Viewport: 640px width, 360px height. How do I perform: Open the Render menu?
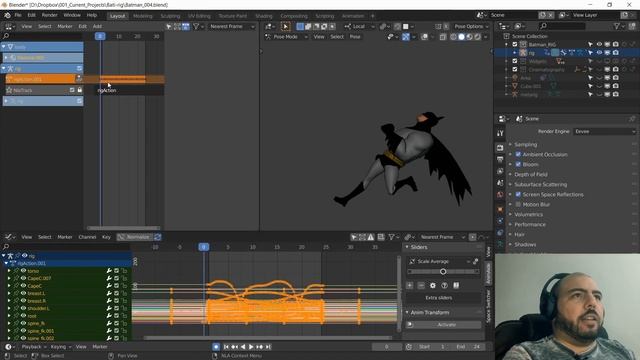pos(49,16)
